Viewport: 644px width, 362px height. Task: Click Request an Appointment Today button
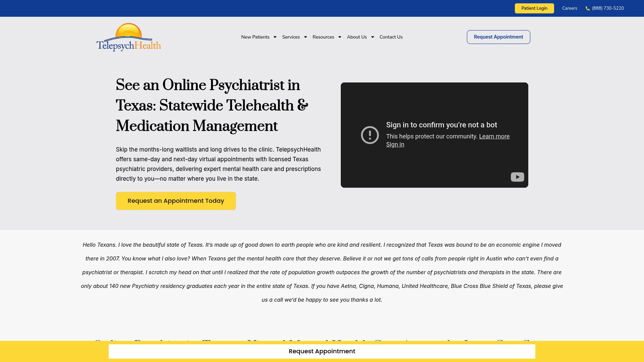click(x=176, y=201)
